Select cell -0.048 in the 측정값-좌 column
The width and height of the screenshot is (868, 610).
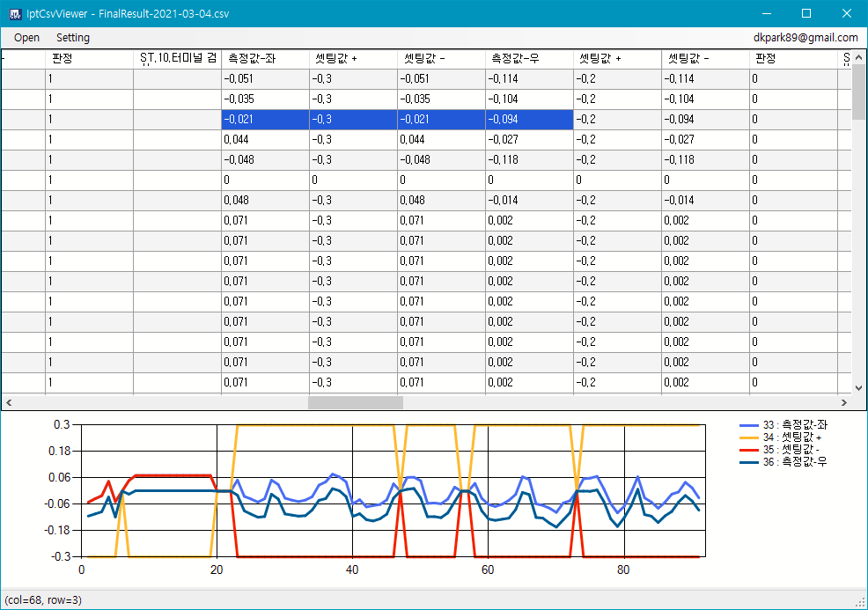tap(265, 160)
